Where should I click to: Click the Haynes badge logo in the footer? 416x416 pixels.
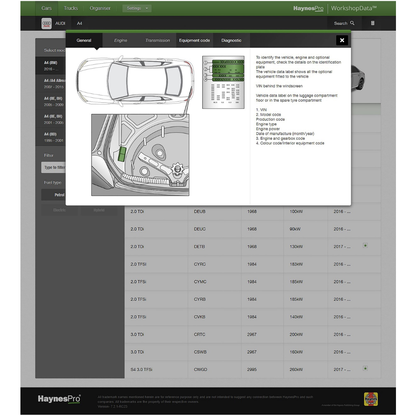pyautogui.click(x=371, y=399)
